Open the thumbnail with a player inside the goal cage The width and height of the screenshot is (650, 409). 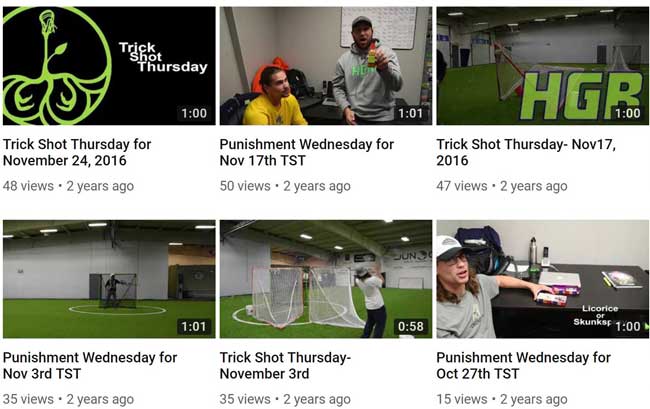[109, 279]
